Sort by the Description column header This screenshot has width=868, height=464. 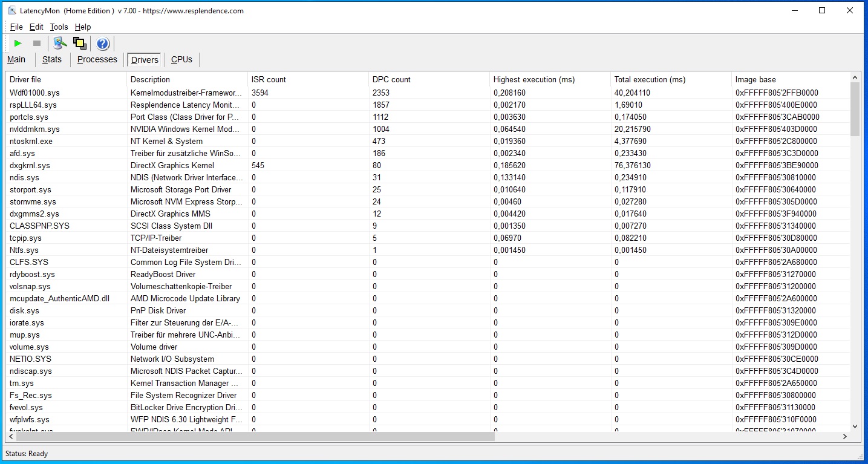pyautogui.click(x=188, y=79)
